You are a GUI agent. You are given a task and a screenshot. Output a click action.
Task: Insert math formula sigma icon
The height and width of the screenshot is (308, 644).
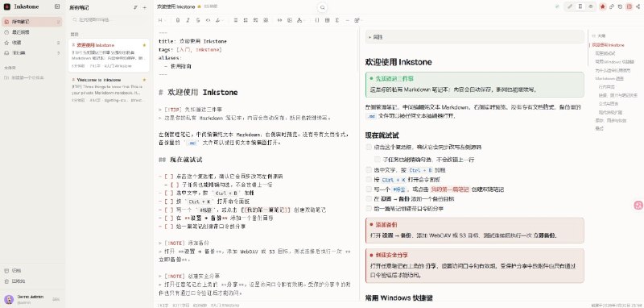point(336,19)
